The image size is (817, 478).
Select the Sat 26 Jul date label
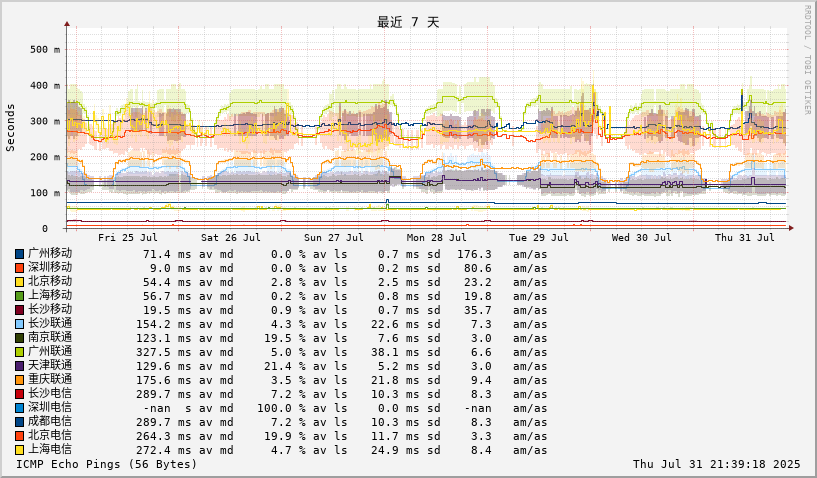click(231, 238)
